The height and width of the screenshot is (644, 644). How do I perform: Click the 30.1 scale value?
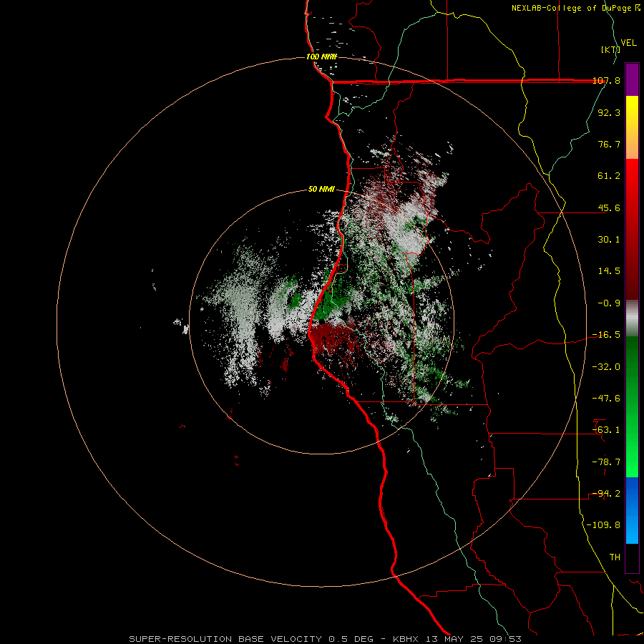pos(609,240)
